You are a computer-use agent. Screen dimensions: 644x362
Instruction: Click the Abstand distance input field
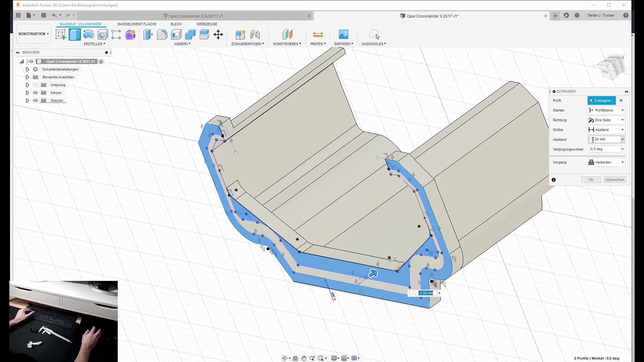[x=605, y=139]
